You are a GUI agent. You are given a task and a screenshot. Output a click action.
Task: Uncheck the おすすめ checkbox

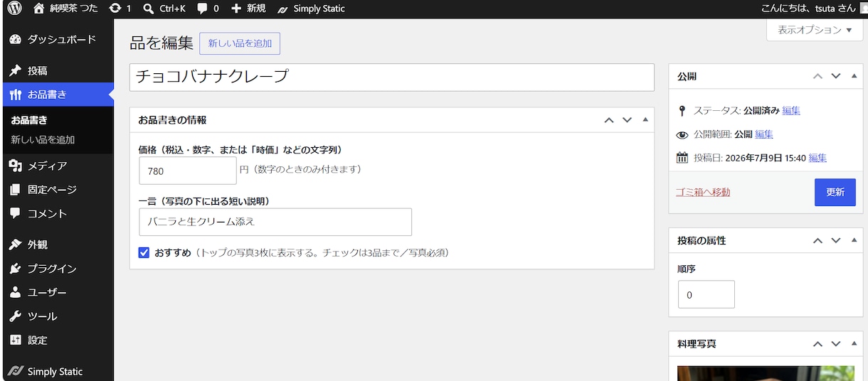pos(144,252)
